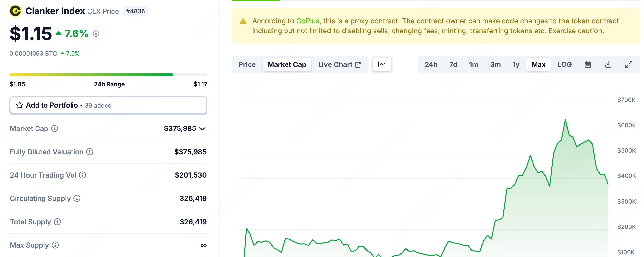Click the info icon beside 7.6% change

(x=96, y=33)
